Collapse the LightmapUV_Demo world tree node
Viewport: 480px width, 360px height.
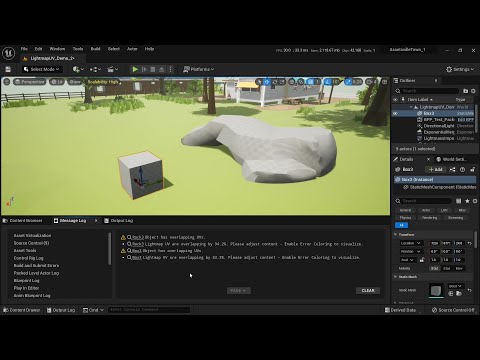(411, 107)
